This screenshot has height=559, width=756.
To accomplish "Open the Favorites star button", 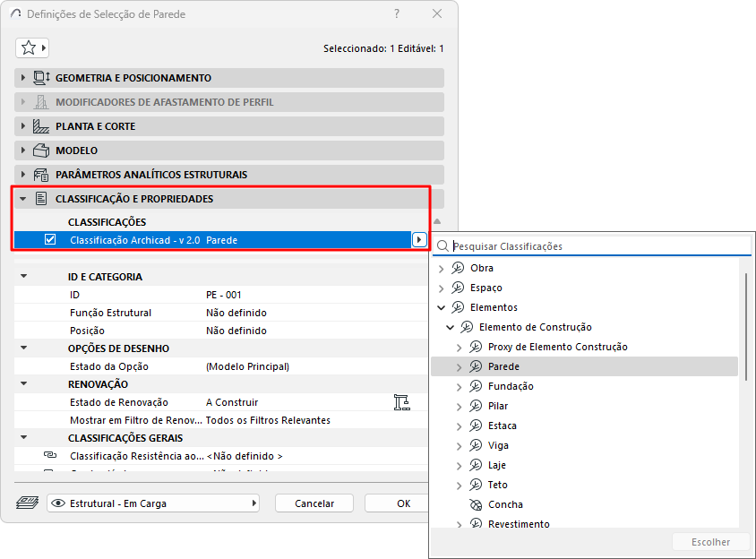I will pos(32,47).
